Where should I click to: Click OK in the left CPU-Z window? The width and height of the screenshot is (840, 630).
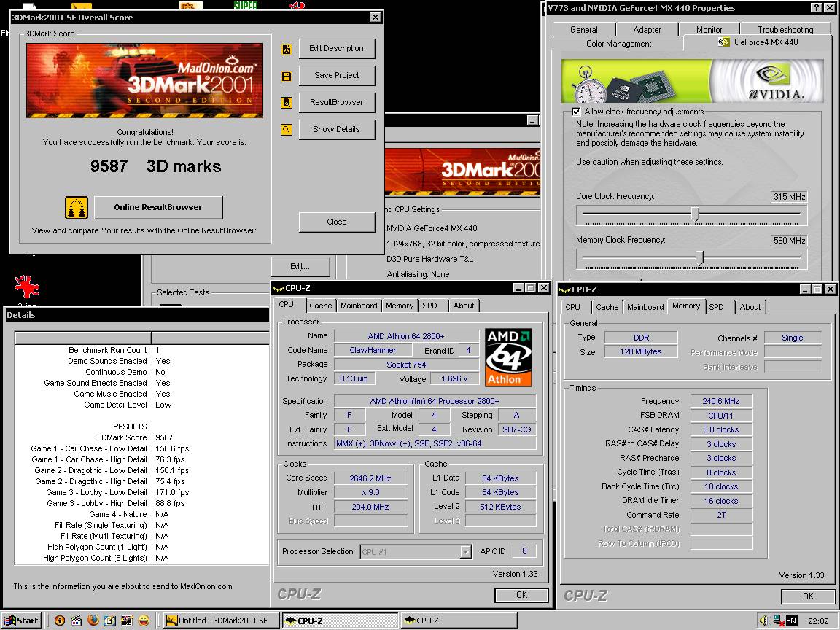(521, 595)
